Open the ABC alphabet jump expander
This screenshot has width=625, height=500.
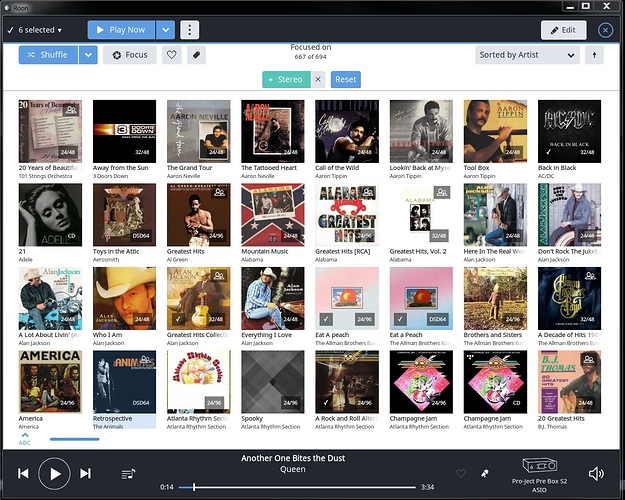(24, 439)
